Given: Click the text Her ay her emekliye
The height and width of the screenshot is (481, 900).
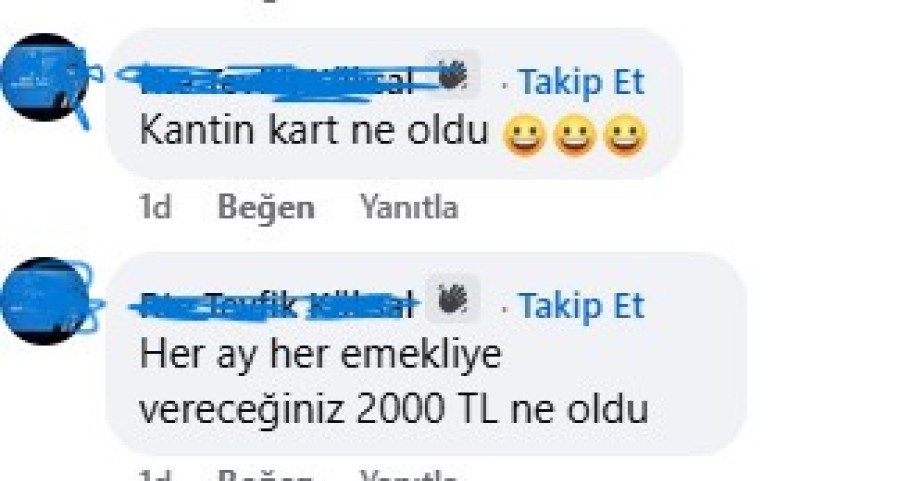Looking at the screenshot, I should pyautogui.click(x=320, y=355).
